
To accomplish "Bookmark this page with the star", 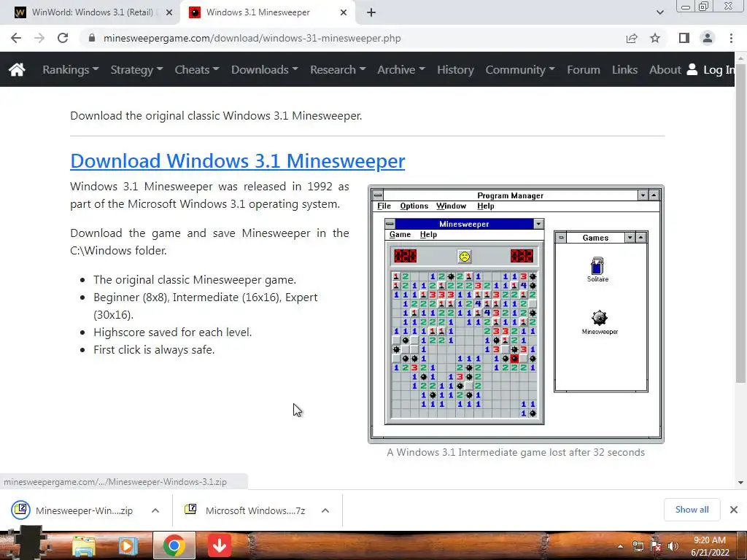I will pyautogui.click(x=655, y=38).
